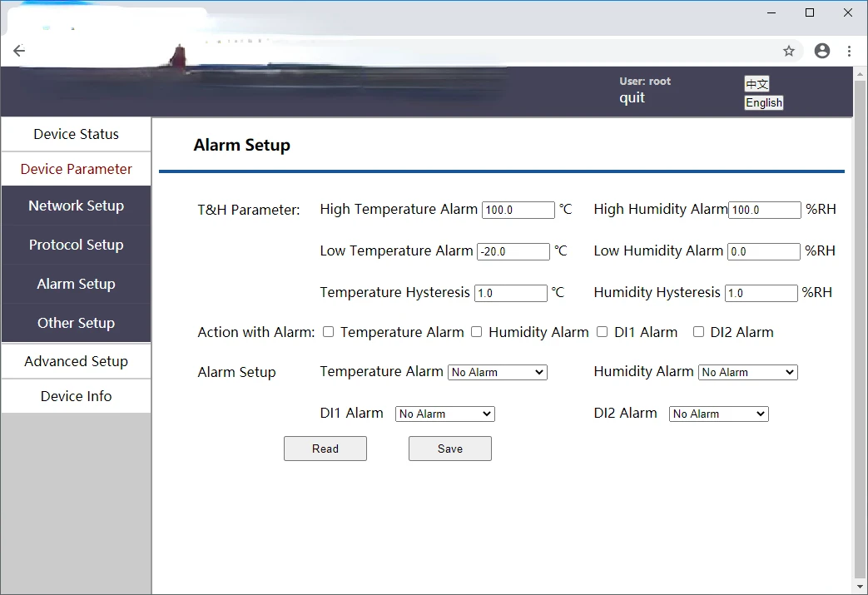
Task: Open the browser three-dot menu
Action: coord(849,51)
